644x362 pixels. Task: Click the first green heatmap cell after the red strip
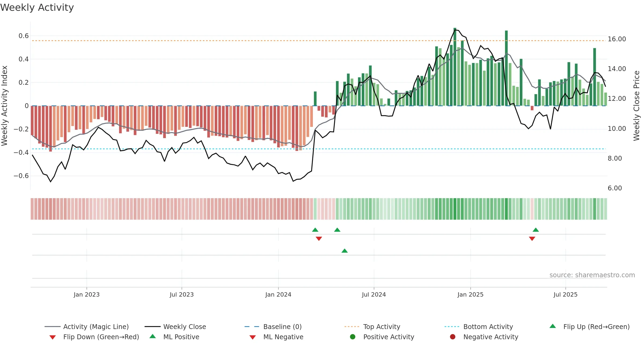pos(315,209)
